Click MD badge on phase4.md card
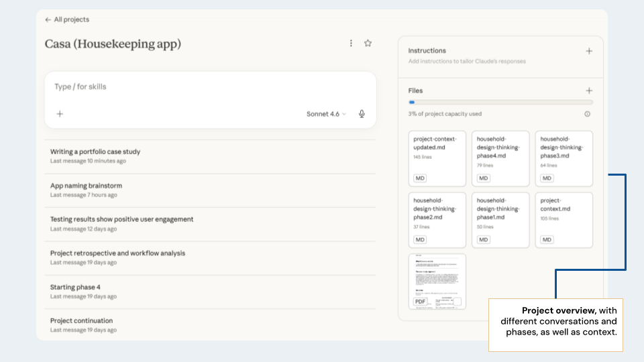The image size is (644, 362). point(484,178)
